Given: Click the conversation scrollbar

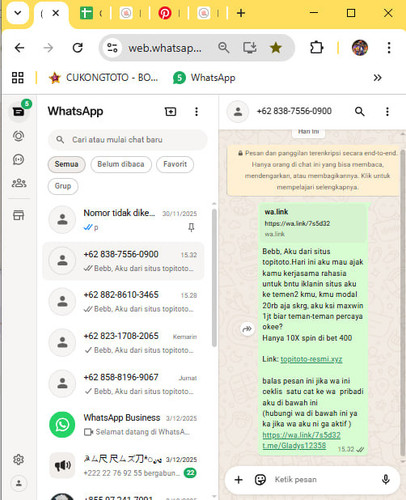Looking at the screenshot, I should coord(403,303).
